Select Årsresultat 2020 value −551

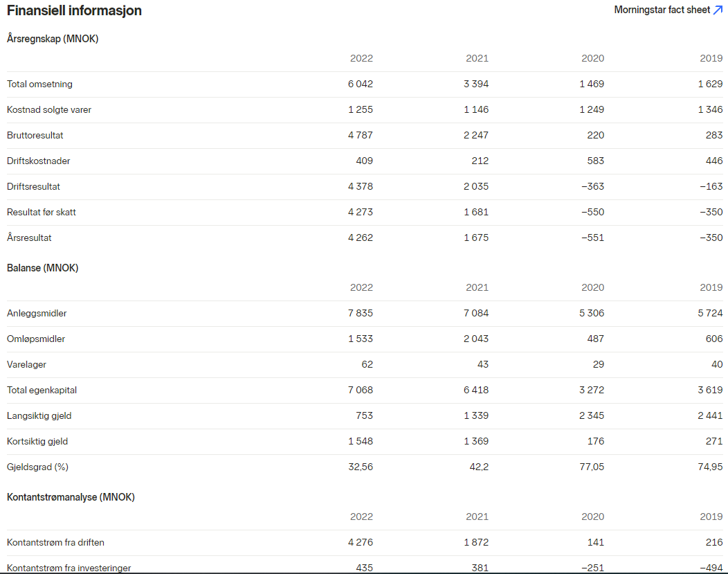593,237
